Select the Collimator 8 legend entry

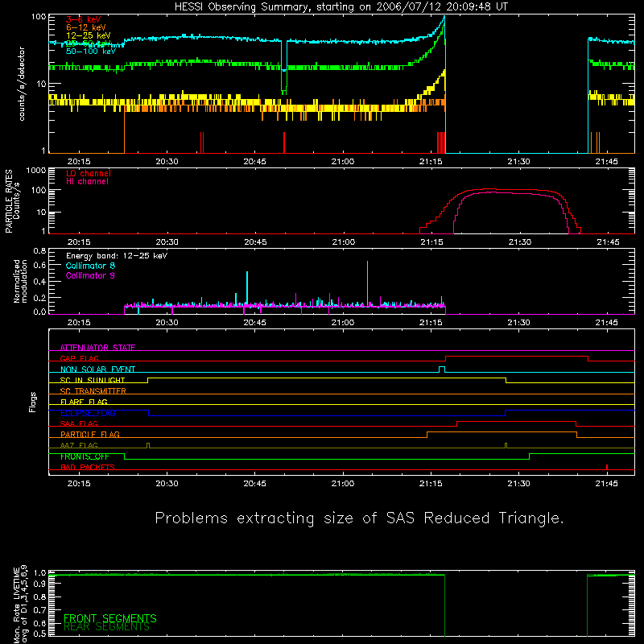pyautogui.click(x=90, y=266)
